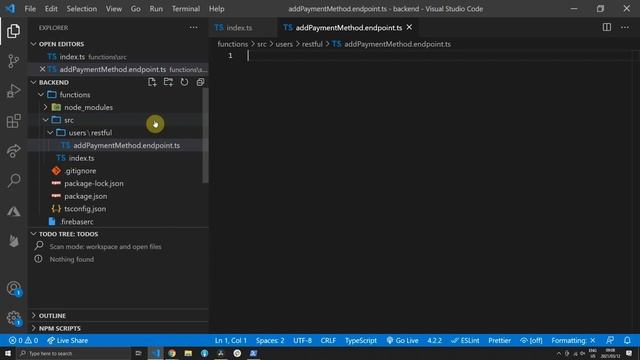The image size is (640, 360).
Task: Click the feedback icon in status bar
Action: [610, 340]
